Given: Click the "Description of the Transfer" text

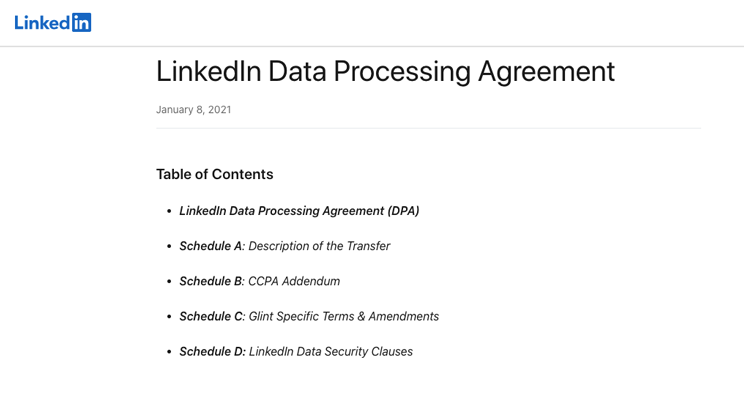Looking at the screenshot, I should (x=319, y=246).
